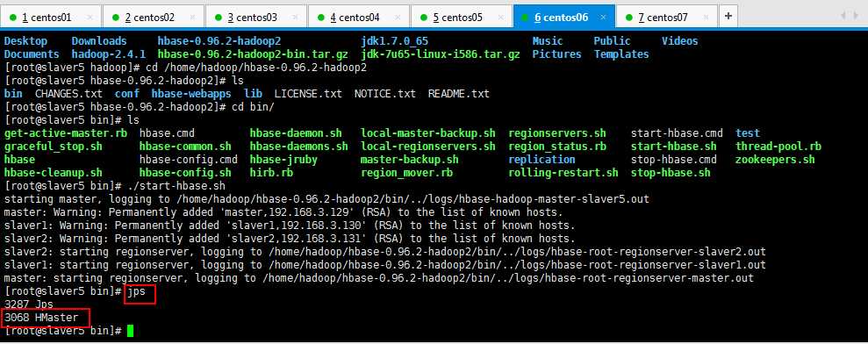Close the centos06 tab with its x

pos(604,18)
